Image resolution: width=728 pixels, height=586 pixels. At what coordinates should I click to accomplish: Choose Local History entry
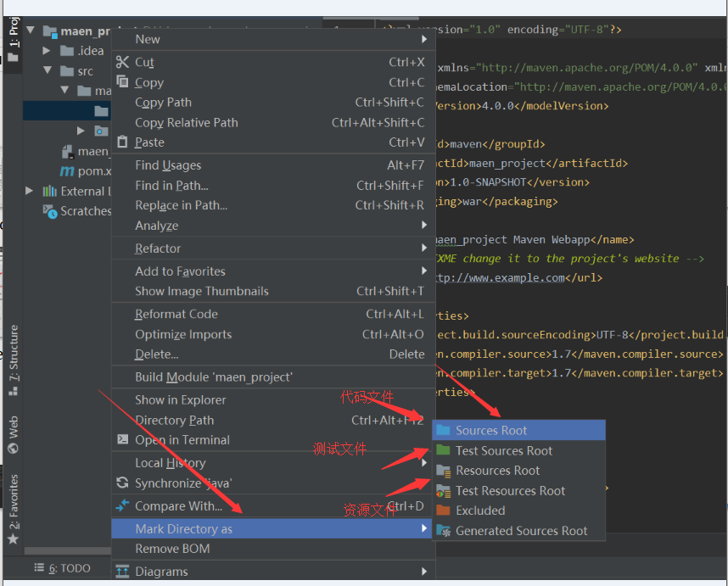pos(273,462)
